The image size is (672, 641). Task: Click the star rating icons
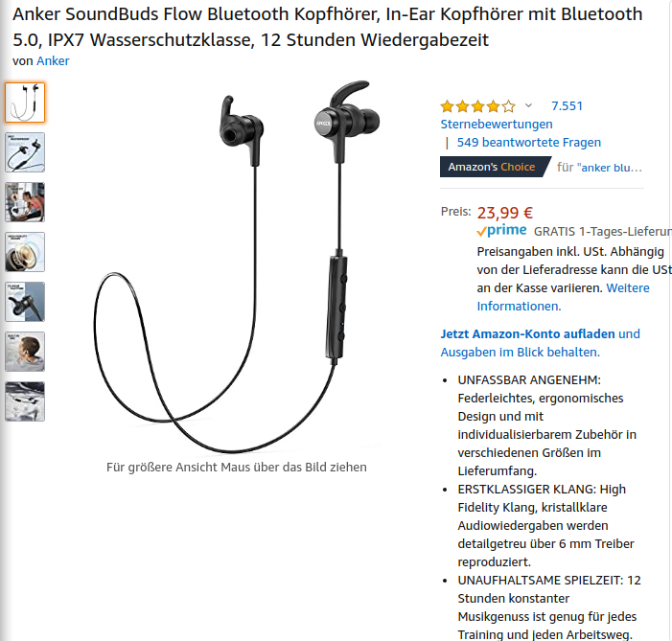coord(477,105)
